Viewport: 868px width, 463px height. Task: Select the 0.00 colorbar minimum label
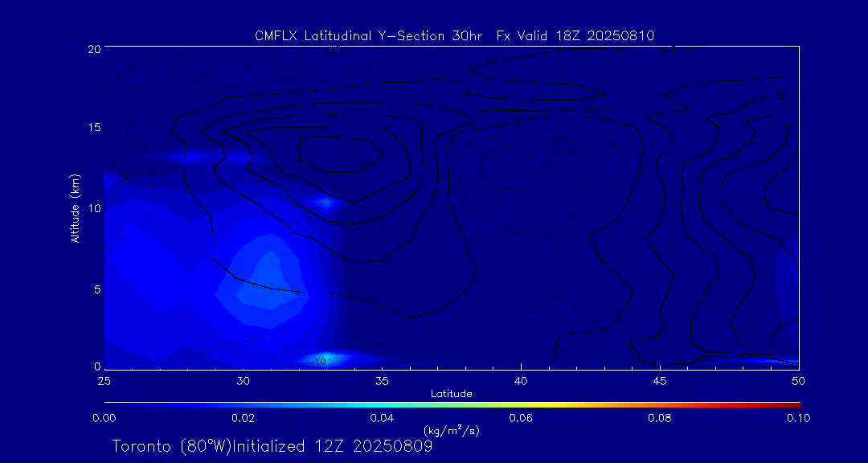(x=104, y=418)
